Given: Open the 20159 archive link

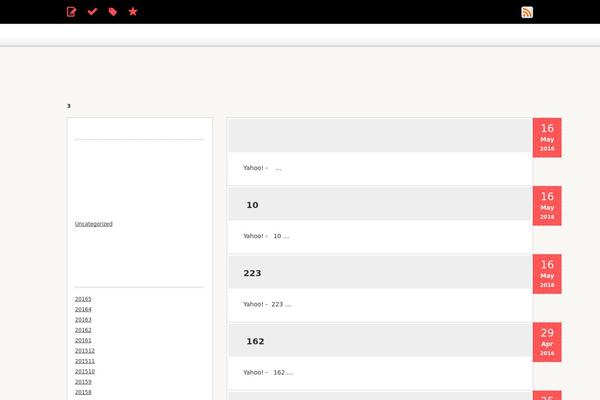Looking at the screenshot, I should click(x=83, y=382).
